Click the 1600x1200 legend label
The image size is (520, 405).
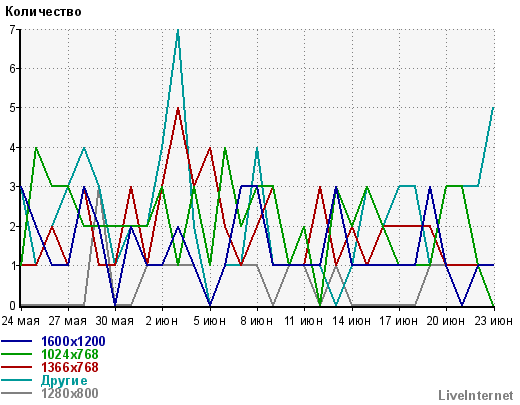point(73,341)
